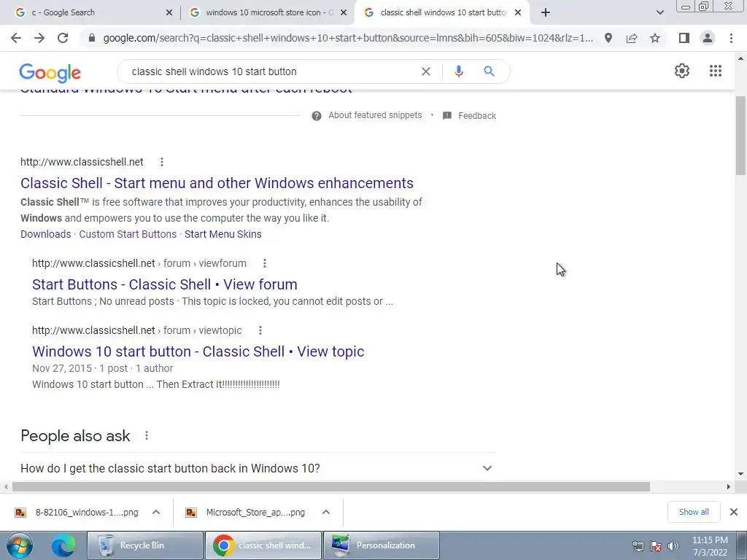This screenshot has width=747, height=560.
Task: Click Chrome taskbar button 'classic shell wind...'
Action: tap(263, 545)
